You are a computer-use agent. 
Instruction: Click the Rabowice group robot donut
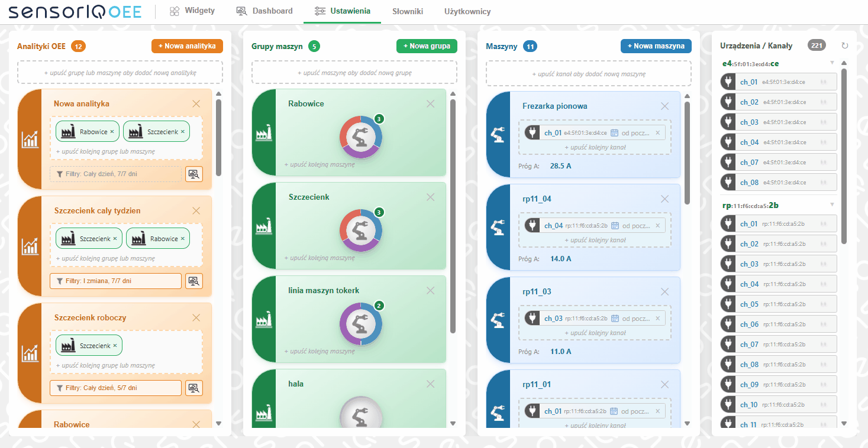[361, 137]
